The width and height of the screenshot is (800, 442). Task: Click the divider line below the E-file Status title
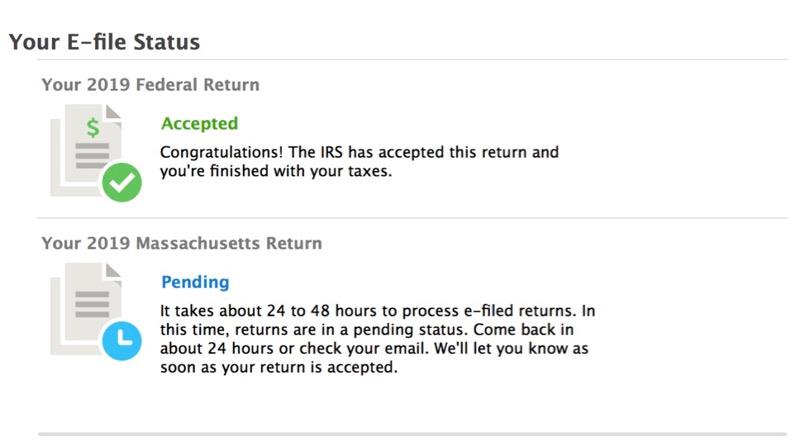(412, 59)
